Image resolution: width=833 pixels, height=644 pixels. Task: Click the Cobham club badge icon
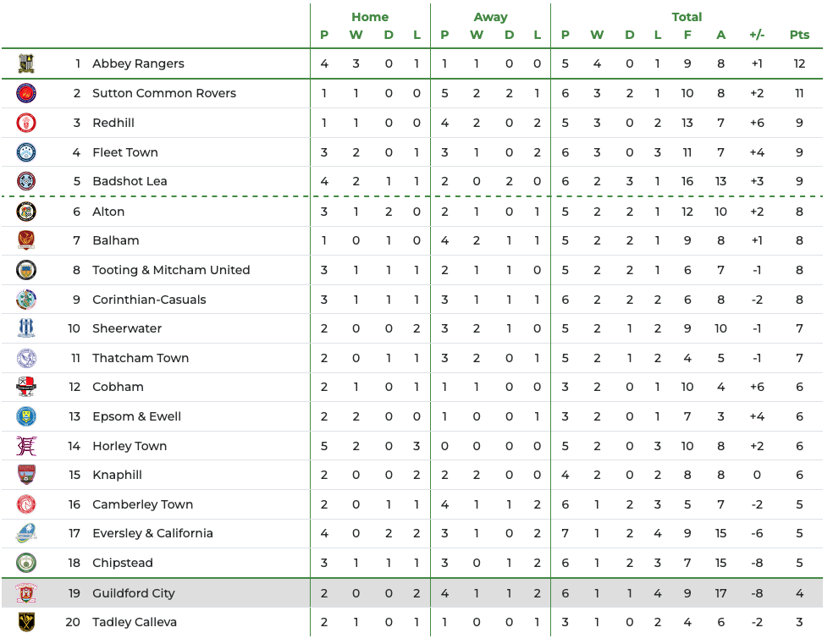coord(26,387)
